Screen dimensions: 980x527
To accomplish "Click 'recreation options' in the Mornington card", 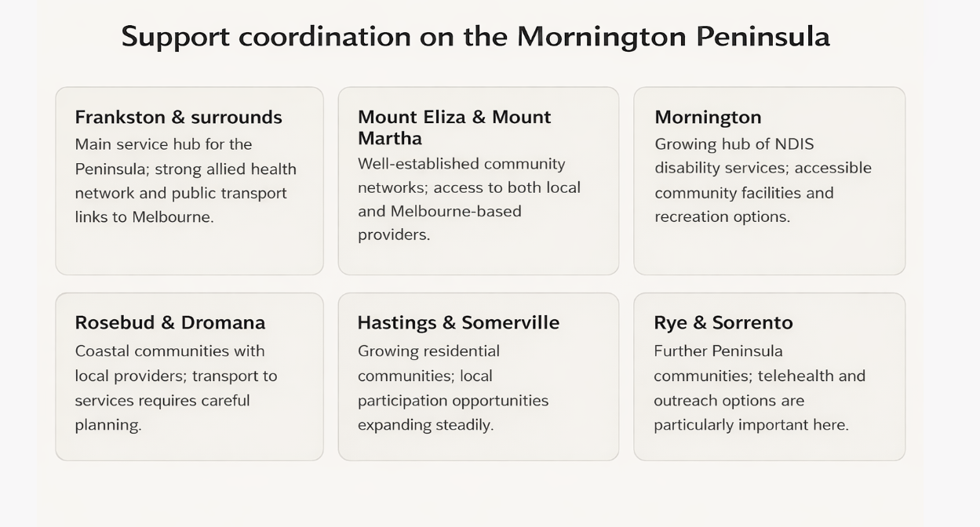I will 722,217.
